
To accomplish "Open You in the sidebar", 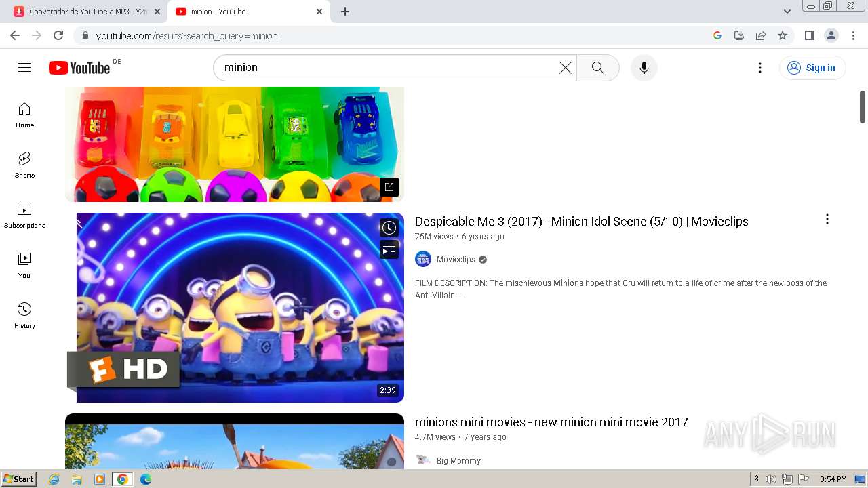I will pyautogui.click(x=24, y=266).
